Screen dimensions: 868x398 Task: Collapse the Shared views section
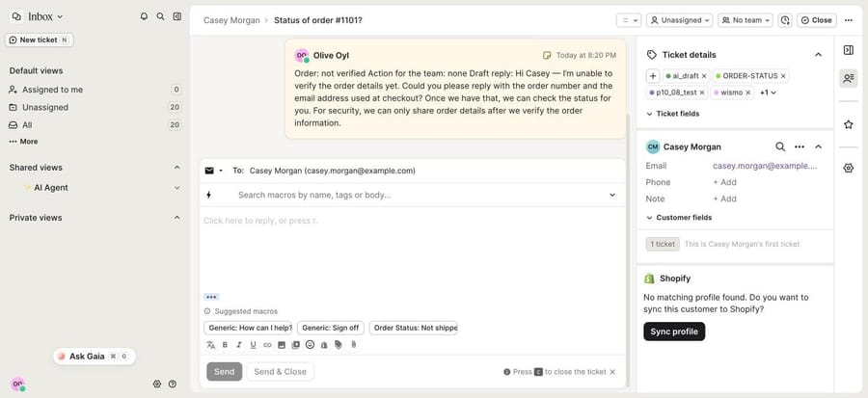177,167
